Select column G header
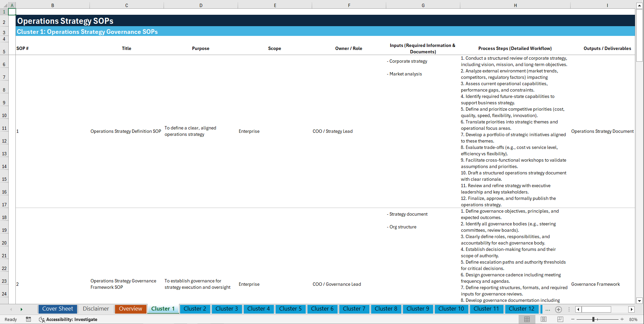Image resolution: width=644 pixels, height=324 pixels. click(423, 5)
